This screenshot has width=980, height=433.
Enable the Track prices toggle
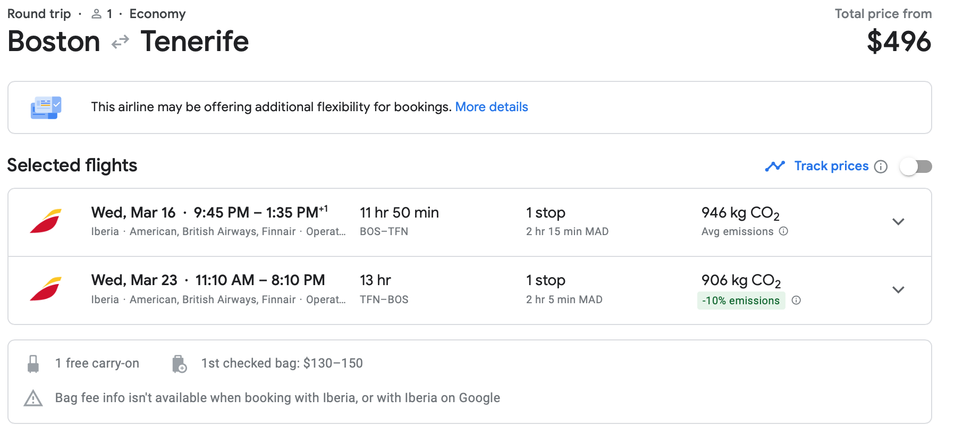tap(916, 166)
